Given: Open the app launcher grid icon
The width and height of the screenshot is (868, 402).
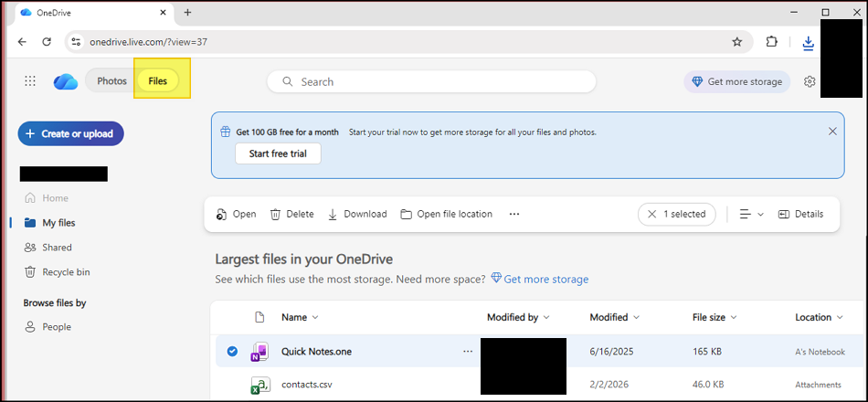Looking at the screenshot, I should pos(30,81).
